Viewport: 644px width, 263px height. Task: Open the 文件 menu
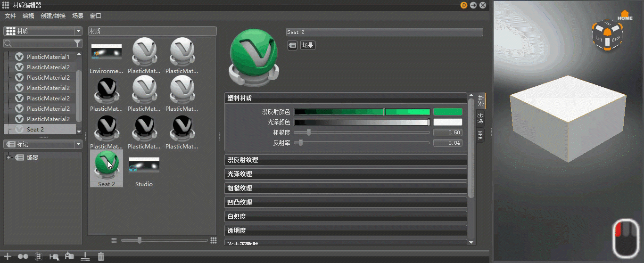[x=10, y=16]
